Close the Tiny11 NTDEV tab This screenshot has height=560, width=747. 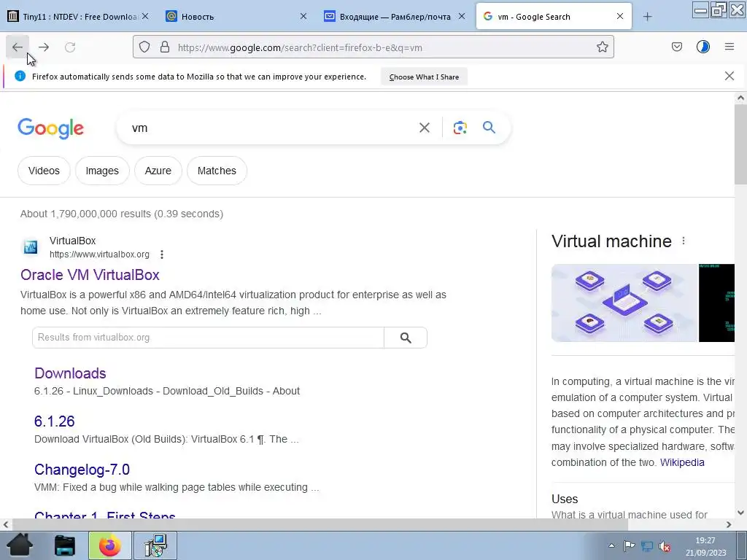coord(145,17)
